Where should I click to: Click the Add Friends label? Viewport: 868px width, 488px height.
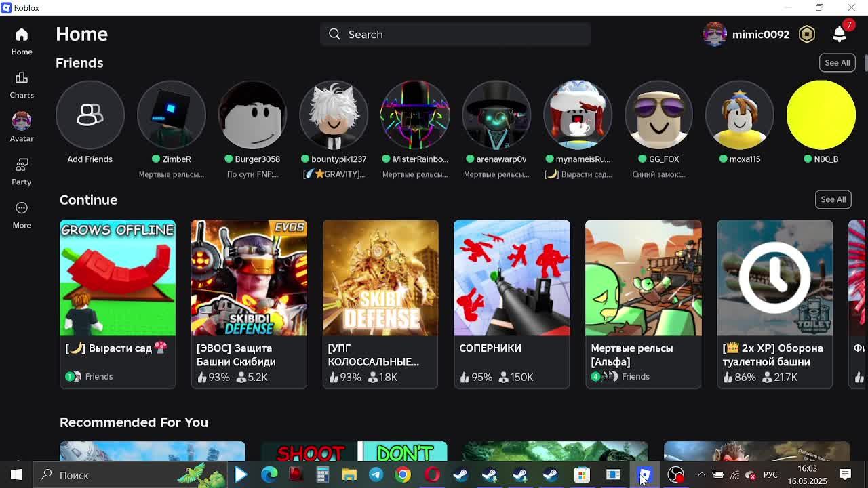[90, 159]
